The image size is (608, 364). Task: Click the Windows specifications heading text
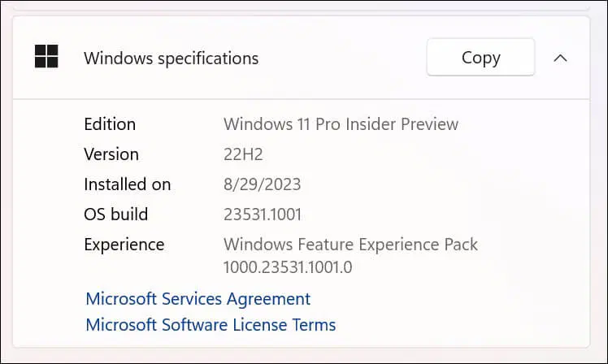(171, 58)
